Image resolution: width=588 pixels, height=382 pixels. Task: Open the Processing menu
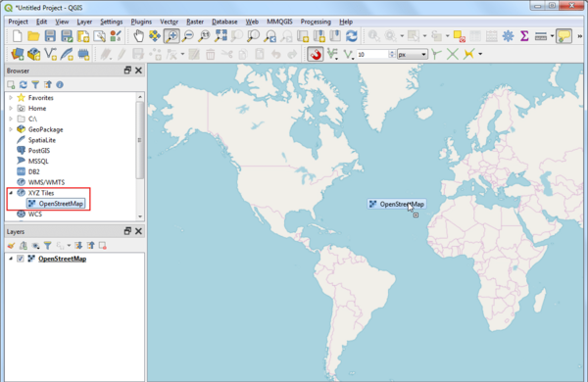coord(316,22)
